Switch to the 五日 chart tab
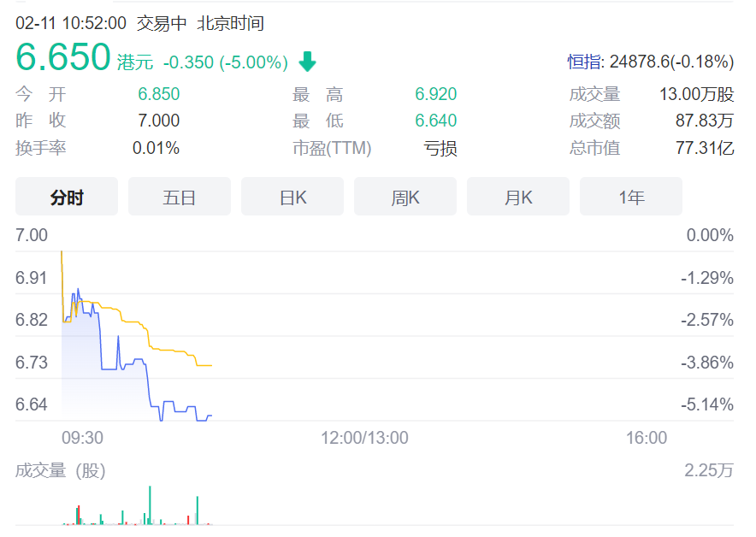Viewport: 756px width, 537px height. [x=180, y=197]
